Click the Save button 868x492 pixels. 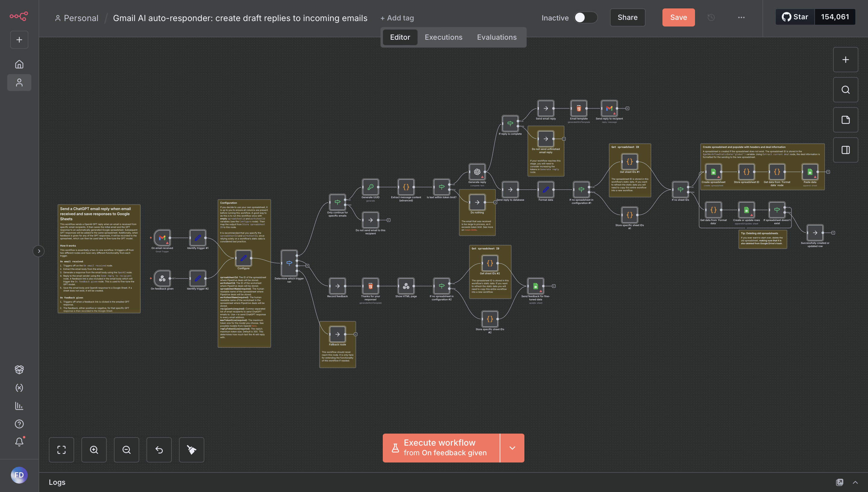(678, 17)
